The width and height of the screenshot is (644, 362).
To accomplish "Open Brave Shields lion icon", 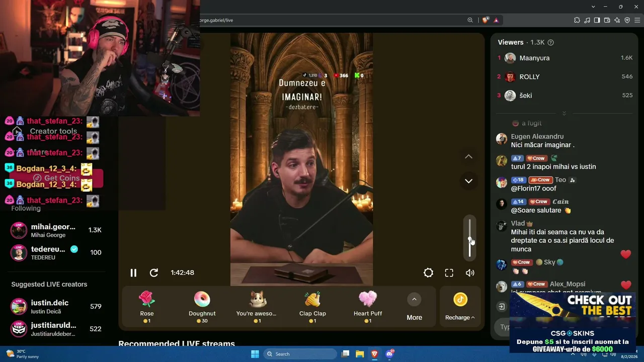I will [x=485, y=20].
